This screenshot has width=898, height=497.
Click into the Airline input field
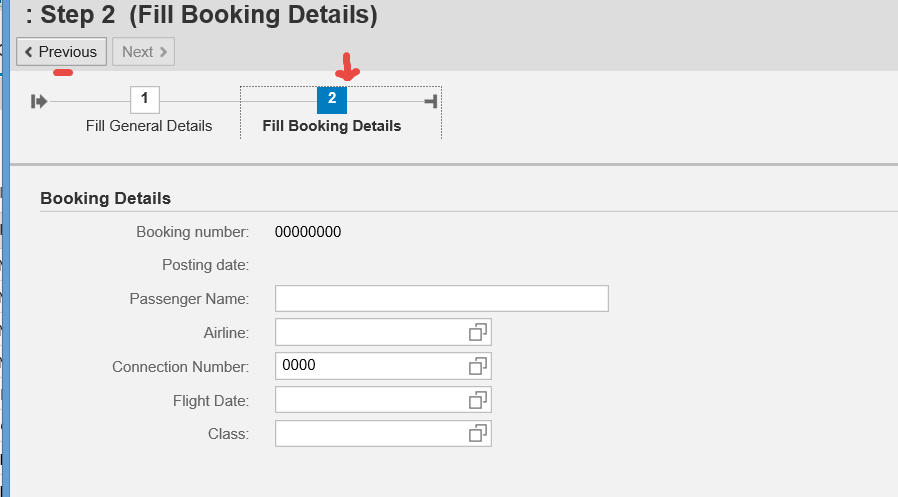point(370,332)
